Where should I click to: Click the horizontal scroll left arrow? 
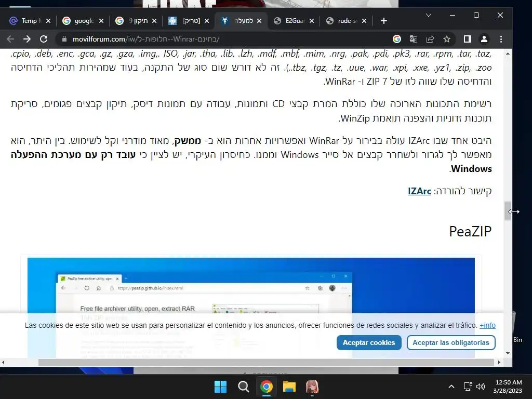click(x=3, y=362)
